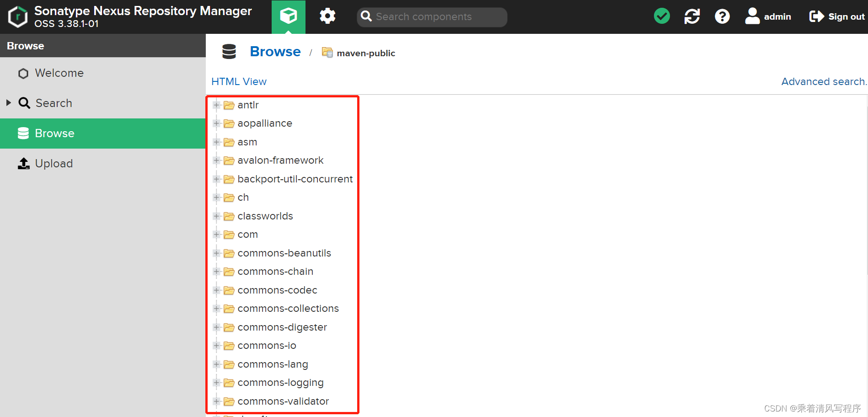The height and width of the screenshot is (417, 868).
Task: Open the HTML View link
Action: pos(239,81)
